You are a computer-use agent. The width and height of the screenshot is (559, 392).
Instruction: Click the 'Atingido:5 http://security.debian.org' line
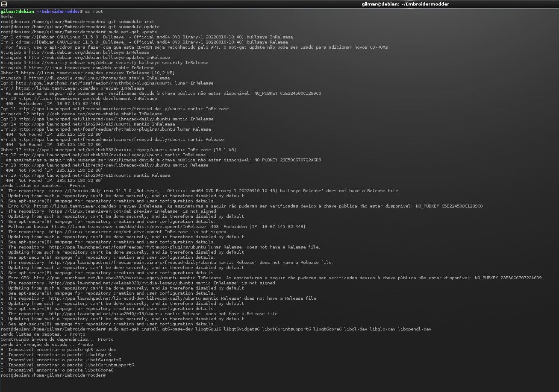coord(104,63)
